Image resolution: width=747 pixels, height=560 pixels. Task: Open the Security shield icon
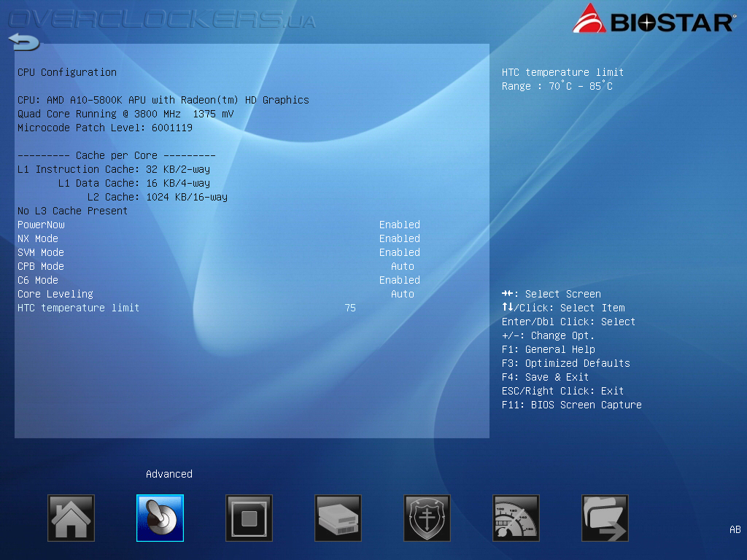pyautogui.click(x=427, y=518)
